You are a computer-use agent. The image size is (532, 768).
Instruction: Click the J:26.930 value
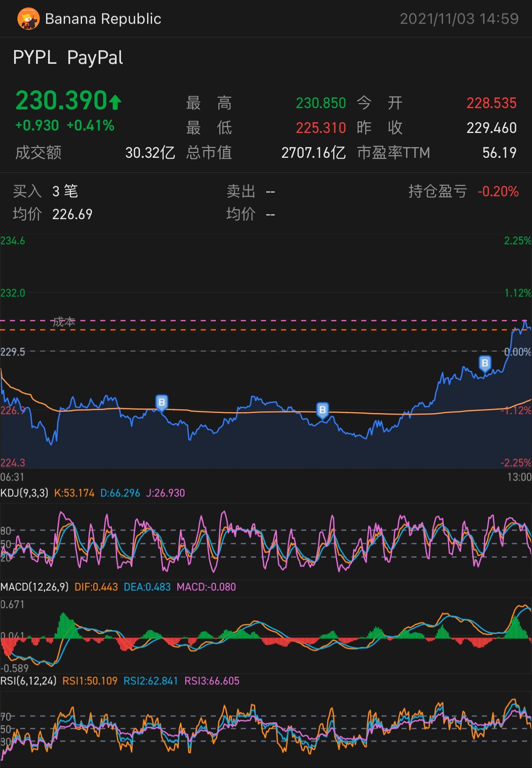(165, 493)
